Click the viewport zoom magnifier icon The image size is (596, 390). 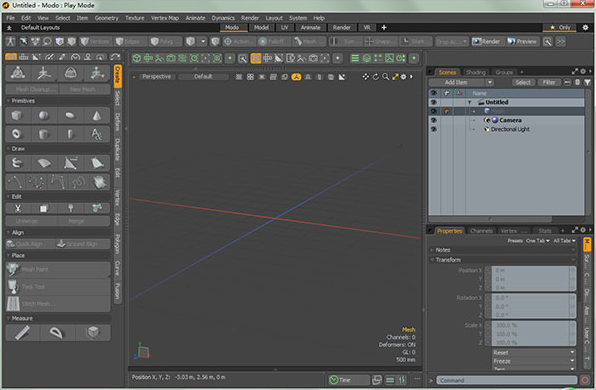point(385,77)
